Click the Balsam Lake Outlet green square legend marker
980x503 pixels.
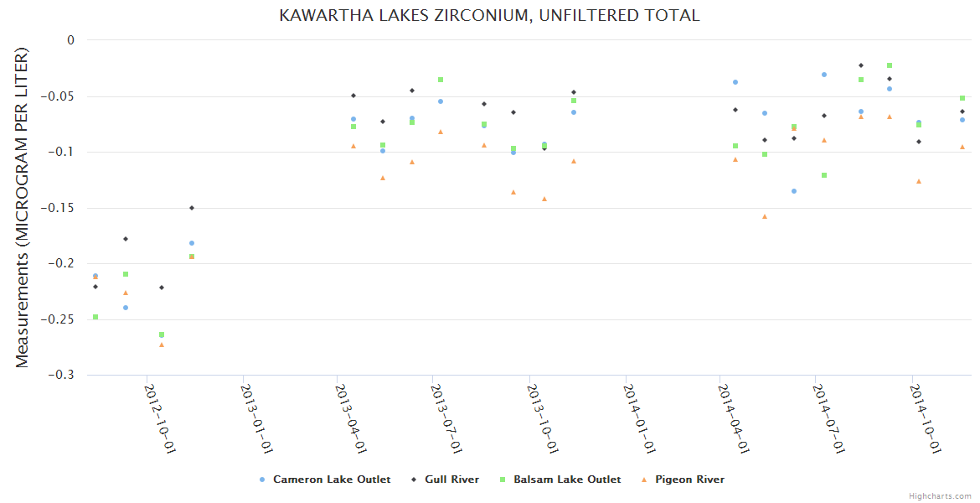[x=503, y=480]
